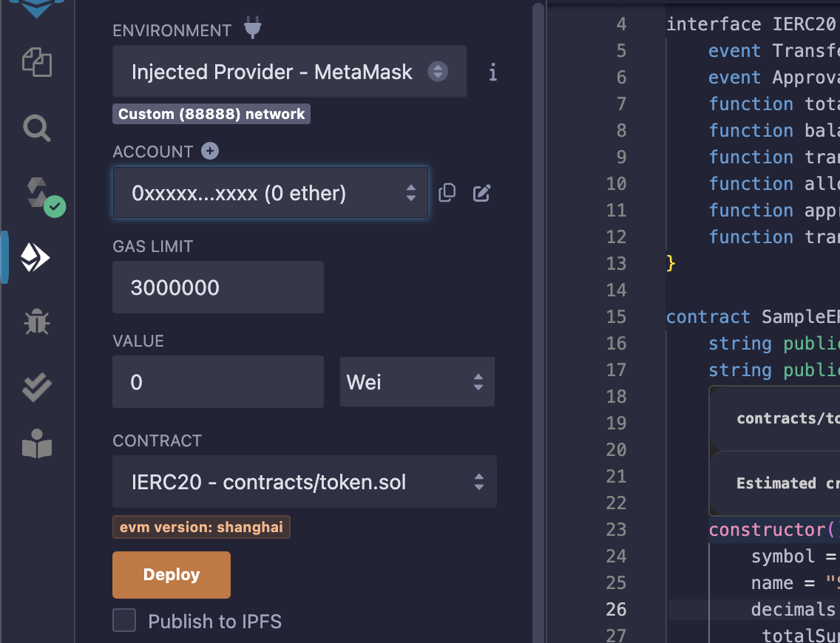This screenshot has width=840, height=643.
Task: Add a new account with plus icon
Action: pyautogui.click(x=210, y=151)
